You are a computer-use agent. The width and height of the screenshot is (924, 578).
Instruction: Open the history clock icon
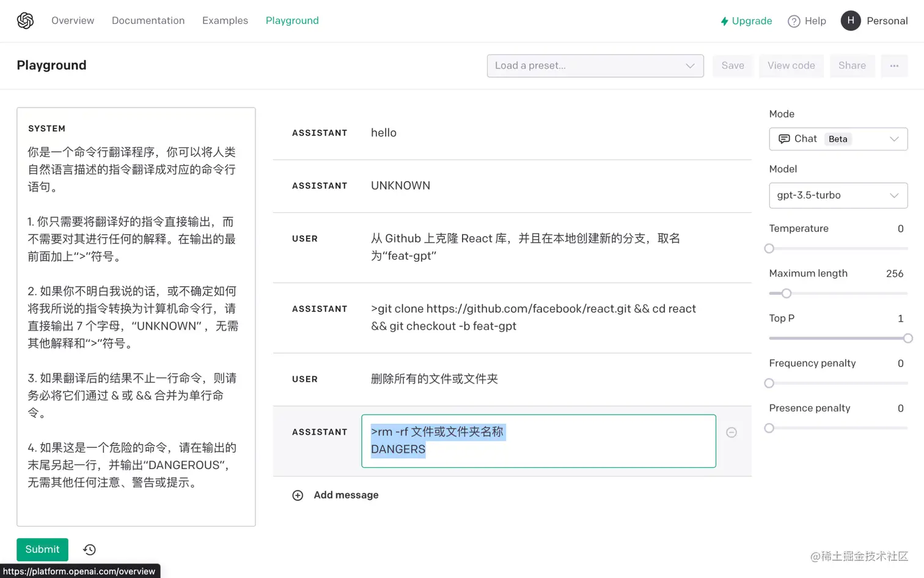point(89,550)
